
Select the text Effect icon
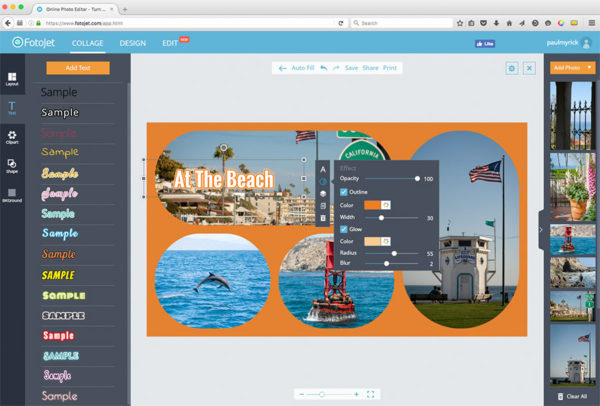click(323, 181)
